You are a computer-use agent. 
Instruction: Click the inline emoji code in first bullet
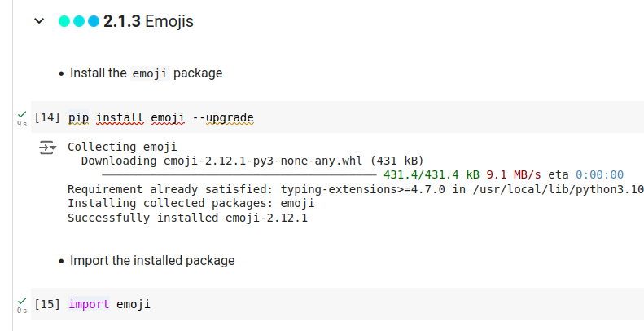point(150,73)
